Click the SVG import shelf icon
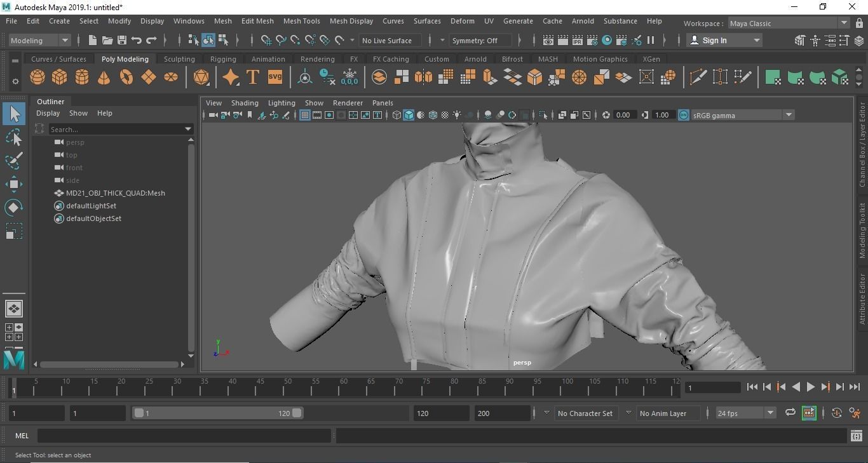 point(275,77)
